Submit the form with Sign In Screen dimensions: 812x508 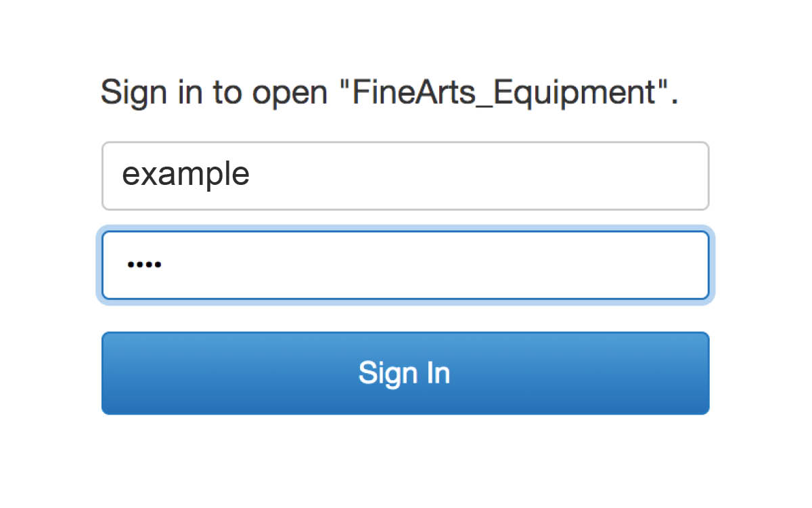[x=405, y=373]
